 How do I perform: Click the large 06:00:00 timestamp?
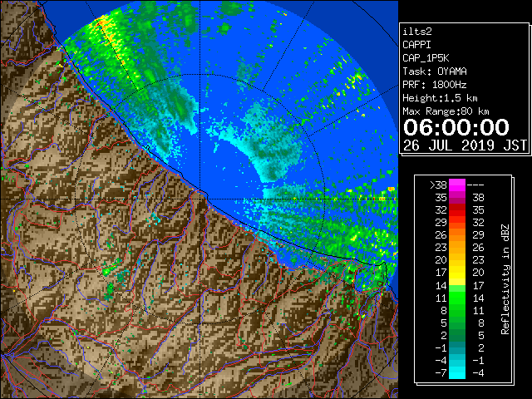(456, 127)
